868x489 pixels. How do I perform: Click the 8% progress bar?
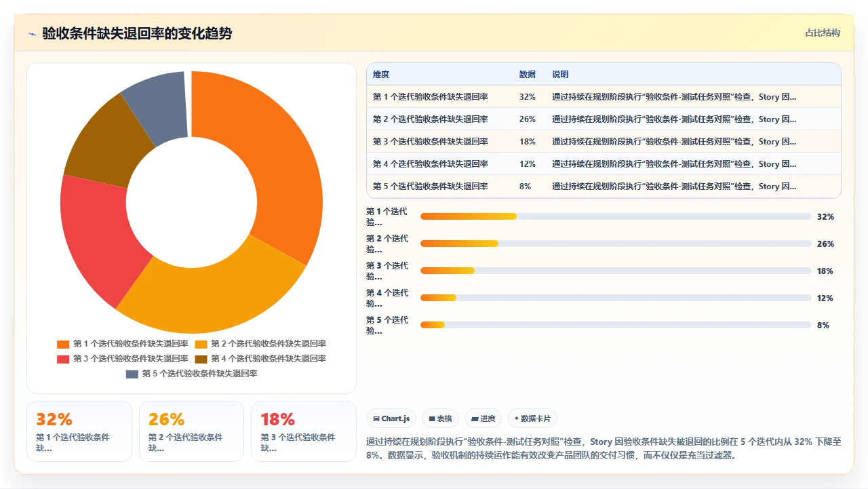[x=616, y=325]
